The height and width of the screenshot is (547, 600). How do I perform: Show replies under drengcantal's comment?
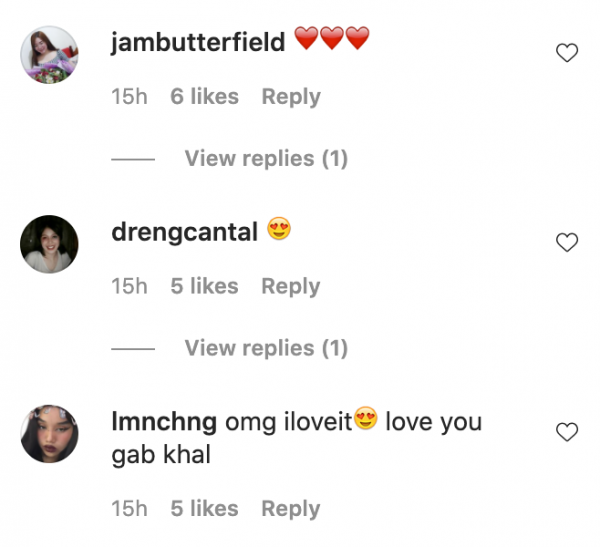tap(266, 348)
